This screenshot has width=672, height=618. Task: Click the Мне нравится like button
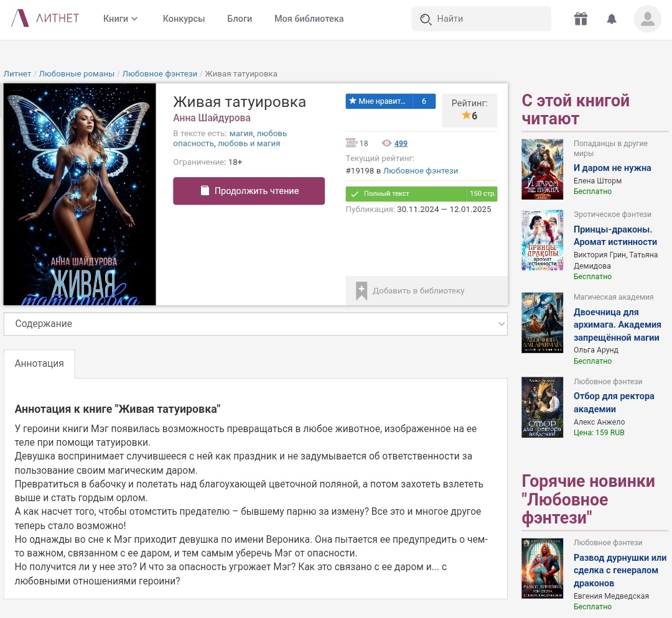coord(380,101)
